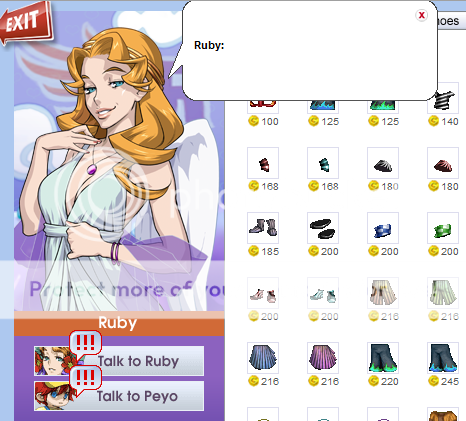Image resolution: width=466 pixels, height=421 pixels.
Task: Pick the pale green striped pants item
Action: (x=443, y=293)
